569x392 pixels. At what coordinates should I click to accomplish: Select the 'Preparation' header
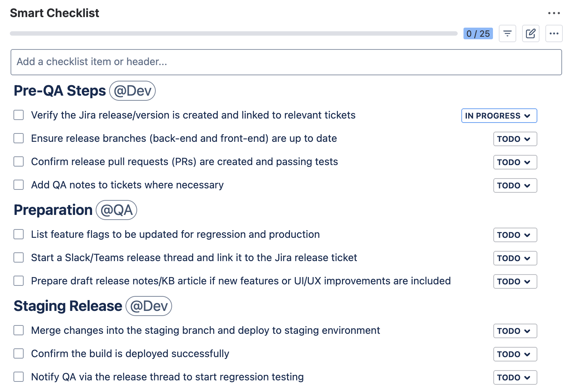(53, 210)
